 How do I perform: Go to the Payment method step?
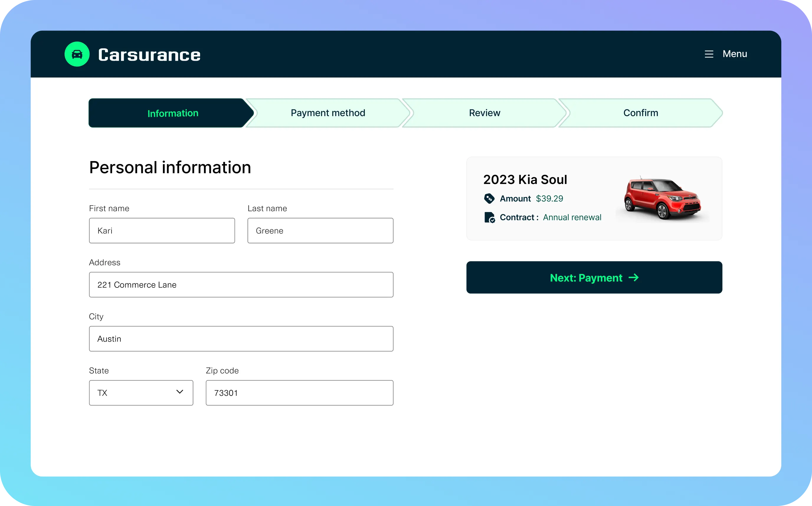coord(328,113)
